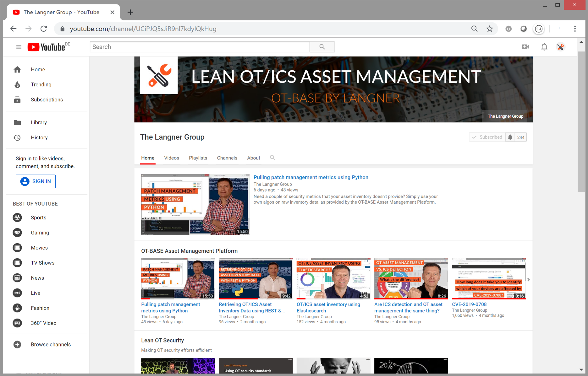Open the CVE-2019-0708 video link
This screenshot has width=588, height=376.
click(469, 304)
